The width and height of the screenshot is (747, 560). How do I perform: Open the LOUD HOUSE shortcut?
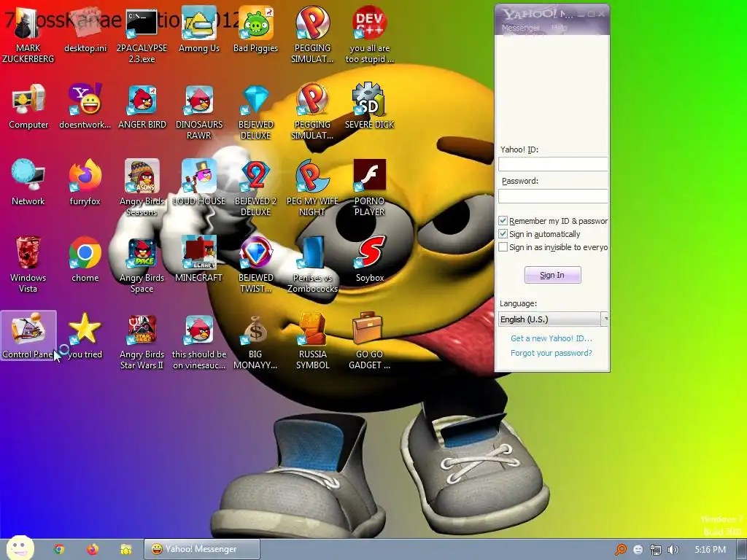click(x=198, y=183)
